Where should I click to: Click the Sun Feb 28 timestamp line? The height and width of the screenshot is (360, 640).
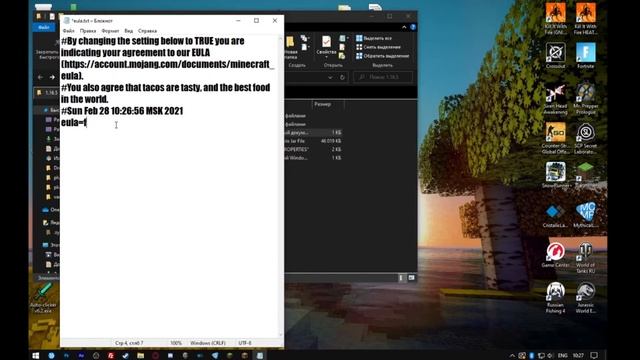pos(122,111)
